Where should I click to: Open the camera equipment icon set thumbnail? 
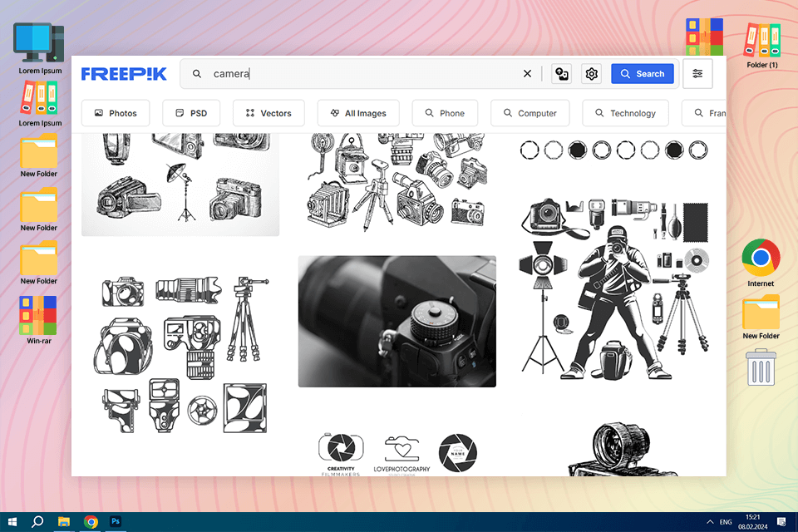point(180,355)
